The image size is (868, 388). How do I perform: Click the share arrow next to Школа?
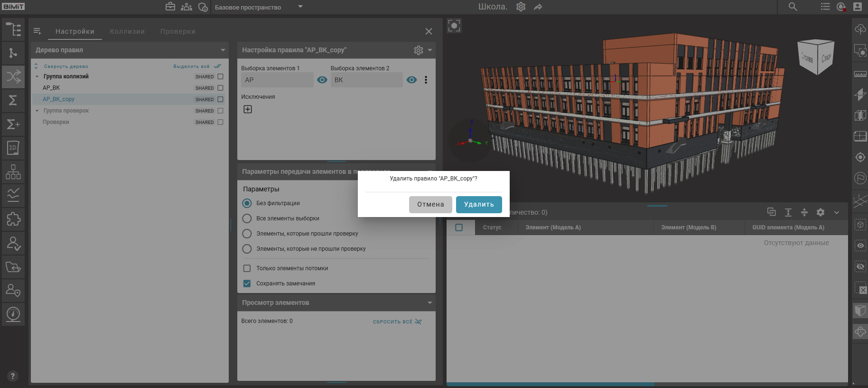click(538, 7)
